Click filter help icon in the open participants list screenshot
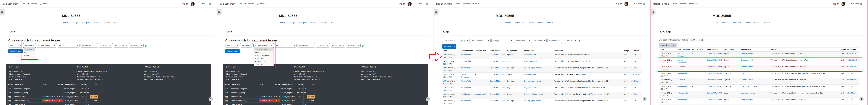This screenshot has height=105, width=868. pos(363,46)
